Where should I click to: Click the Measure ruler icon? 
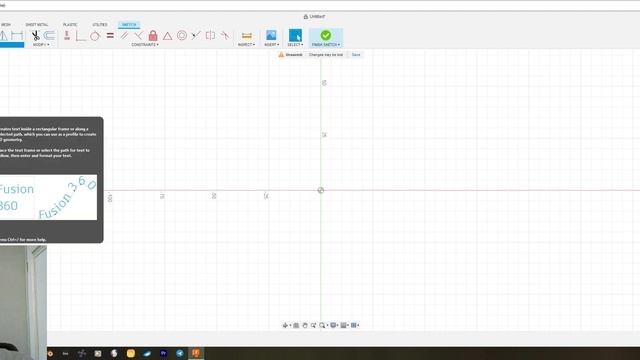247,36
